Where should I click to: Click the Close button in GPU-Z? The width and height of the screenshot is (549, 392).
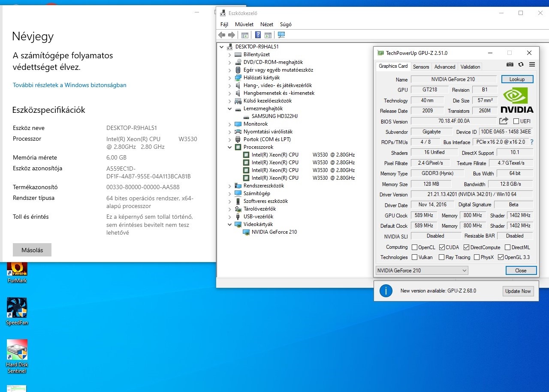521,271
